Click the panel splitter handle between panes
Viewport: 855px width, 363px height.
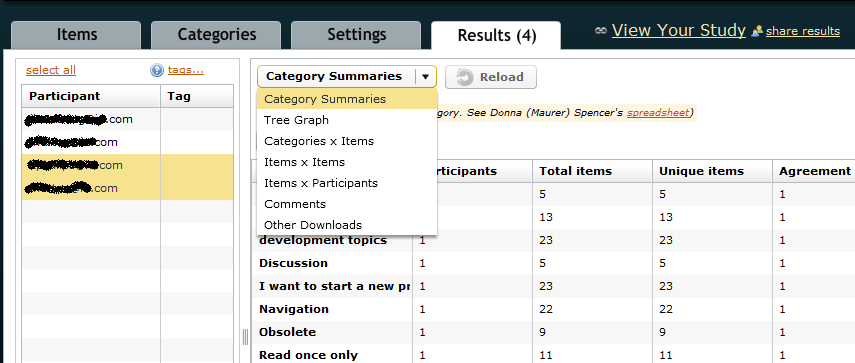coord(245,337)
